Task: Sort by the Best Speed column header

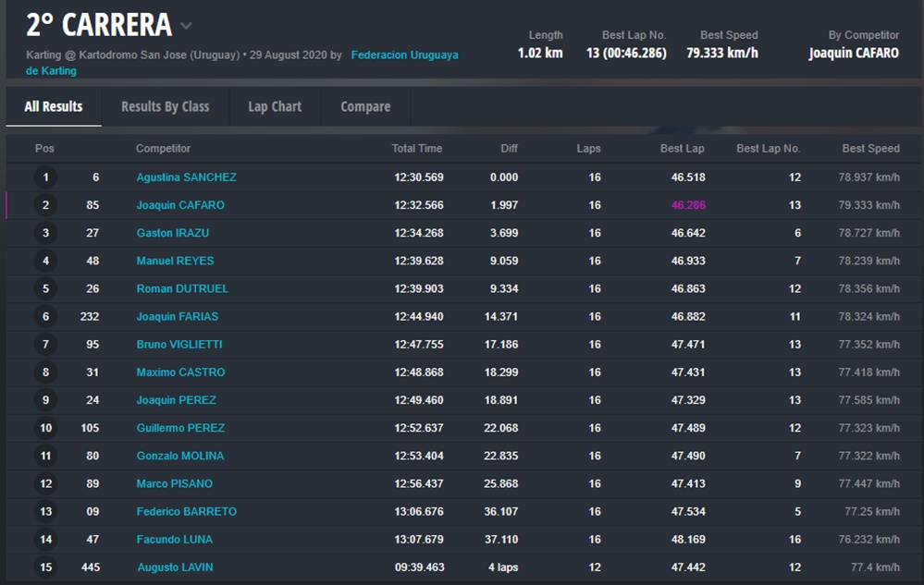Action: click(870, 149)
